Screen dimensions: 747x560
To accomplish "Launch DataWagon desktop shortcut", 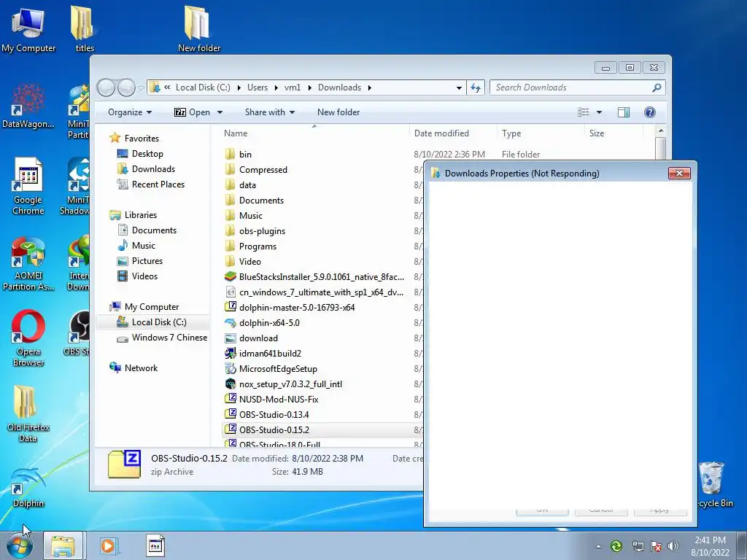I will point(28,106).
